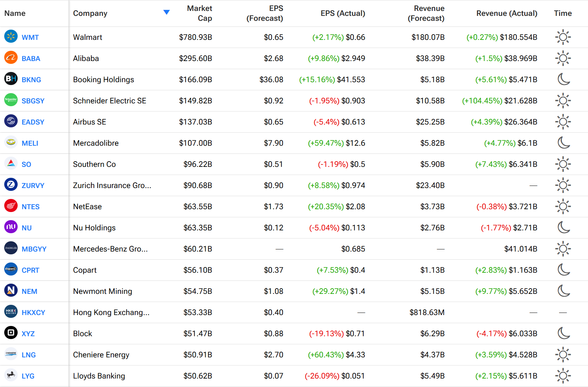This screenshot has width=588, height=387.
Task: Select the $780.93B market cap cell
Action: (x=195, y=37)
